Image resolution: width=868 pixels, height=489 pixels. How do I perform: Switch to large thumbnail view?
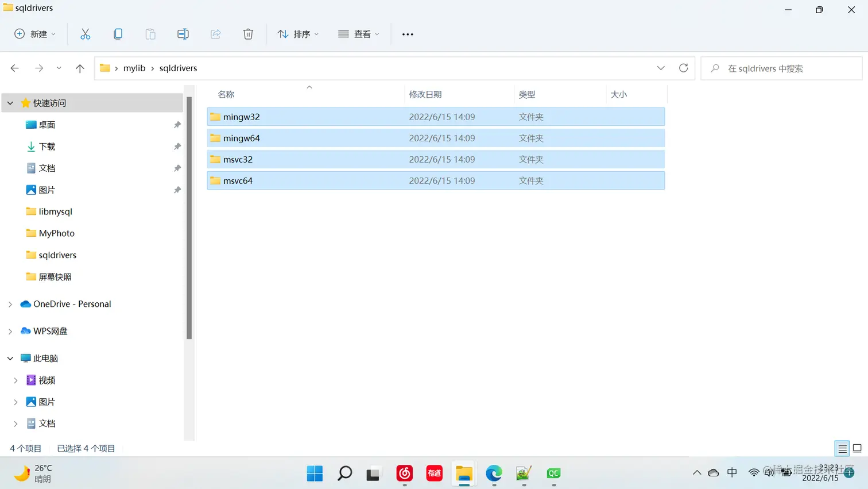click(x=858, y=448)
